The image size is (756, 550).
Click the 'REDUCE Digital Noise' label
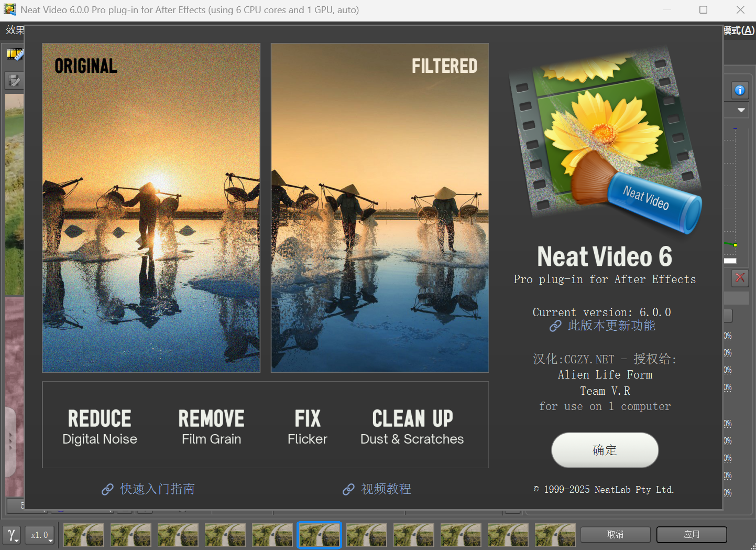100,427
